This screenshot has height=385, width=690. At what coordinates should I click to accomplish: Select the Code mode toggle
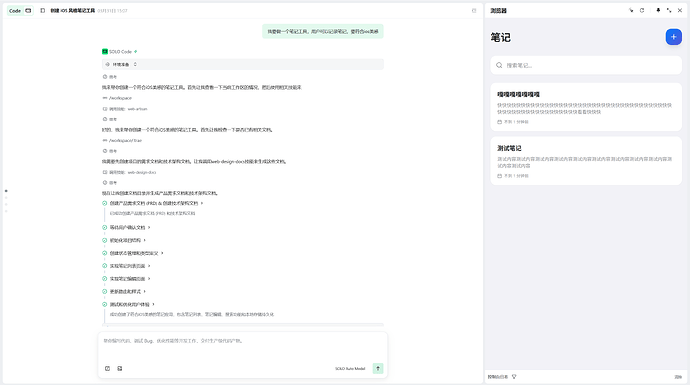tap(15, 11)
